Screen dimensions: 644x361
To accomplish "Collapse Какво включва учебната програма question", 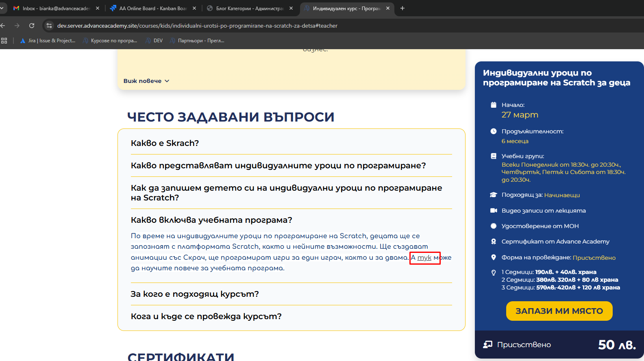I will click(x=291, y=220).
